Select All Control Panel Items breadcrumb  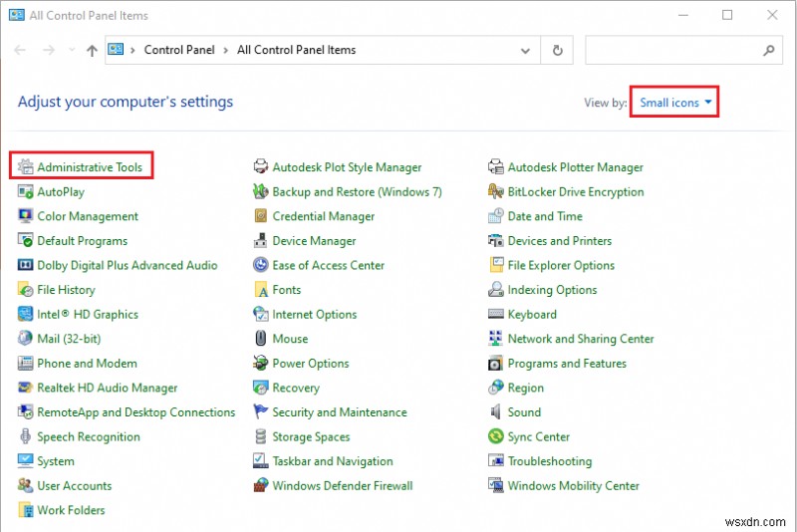pos(296,51)
